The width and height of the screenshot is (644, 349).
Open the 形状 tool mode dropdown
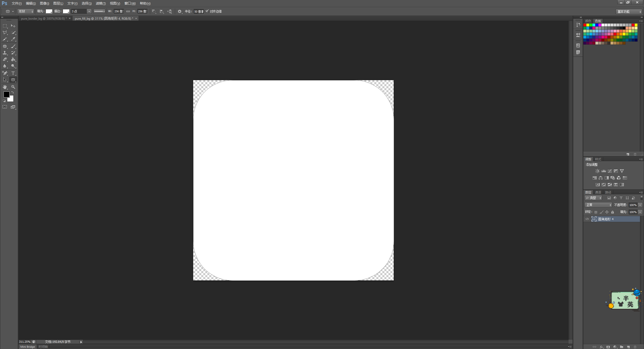pos(26,11)
